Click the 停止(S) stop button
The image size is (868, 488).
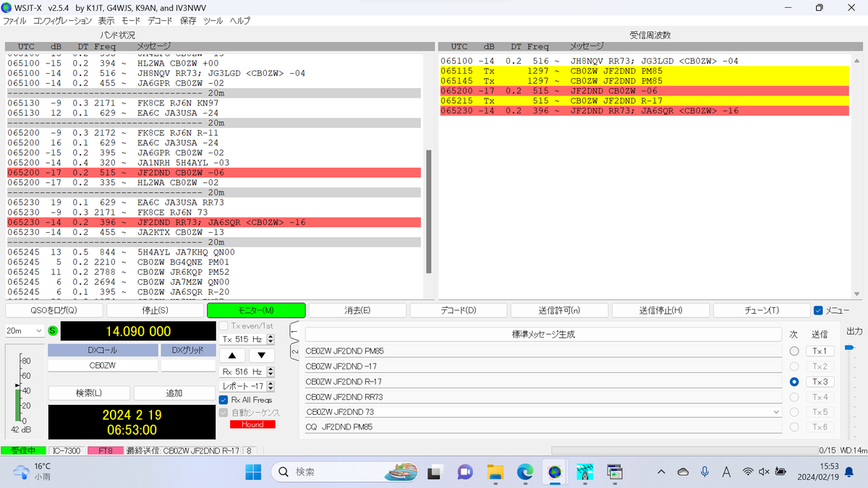tap(155, 310)
